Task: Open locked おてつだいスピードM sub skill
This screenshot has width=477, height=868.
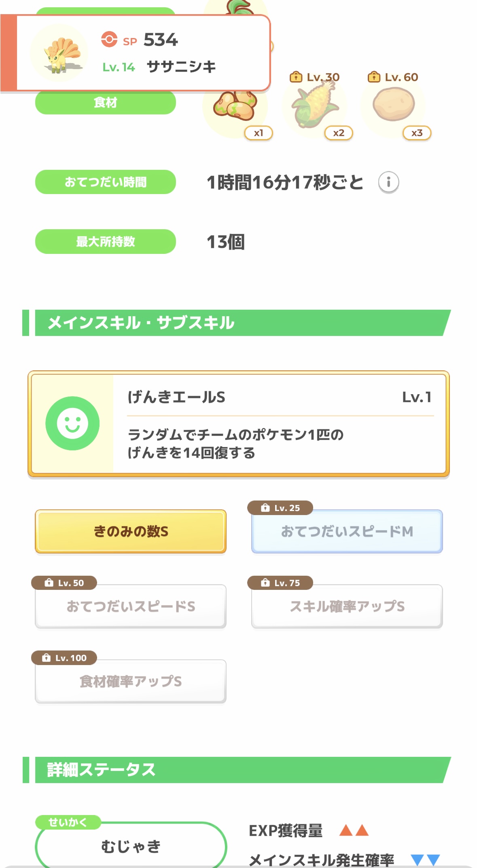Action: pyautogui.click(x=347, y=531)
